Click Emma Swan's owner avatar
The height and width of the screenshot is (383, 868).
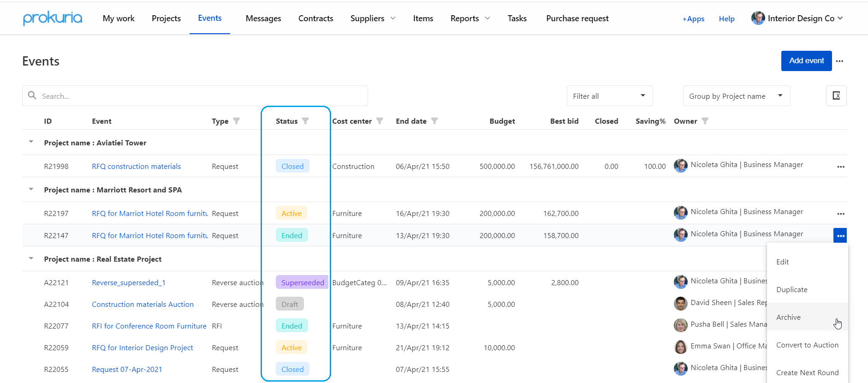coord(681,347)
